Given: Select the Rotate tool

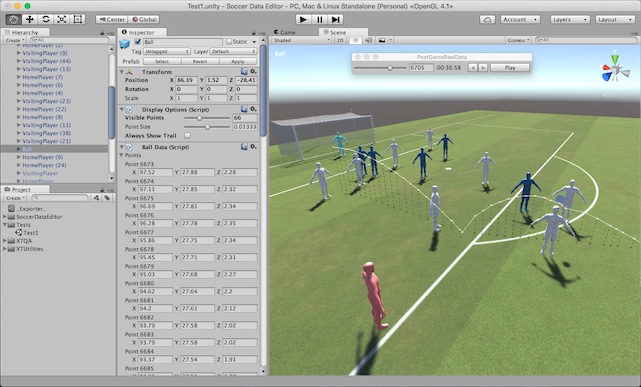Looking at the screenshot, I should [x=45, y=19].
